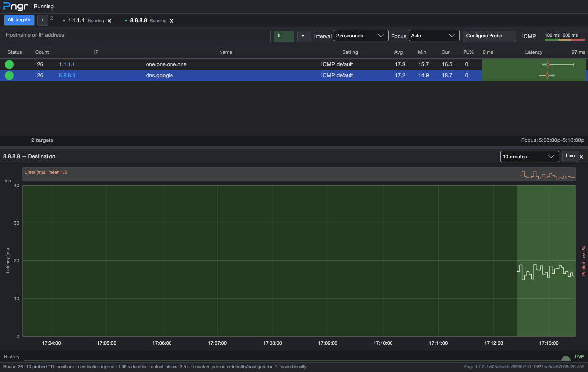
Task: Click the Round 26 status bar message
Action: 155,367
